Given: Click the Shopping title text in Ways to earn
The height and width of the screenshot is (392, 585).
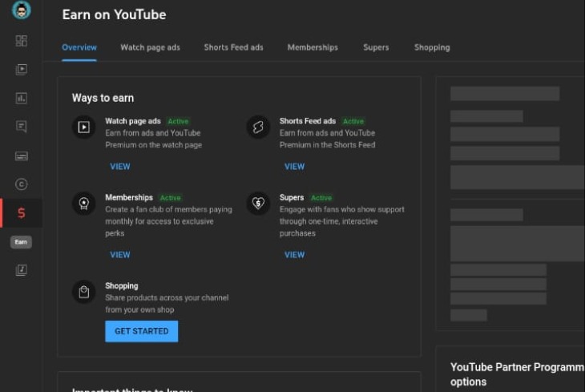Looking at the screenshot, I should pos(122,285).
